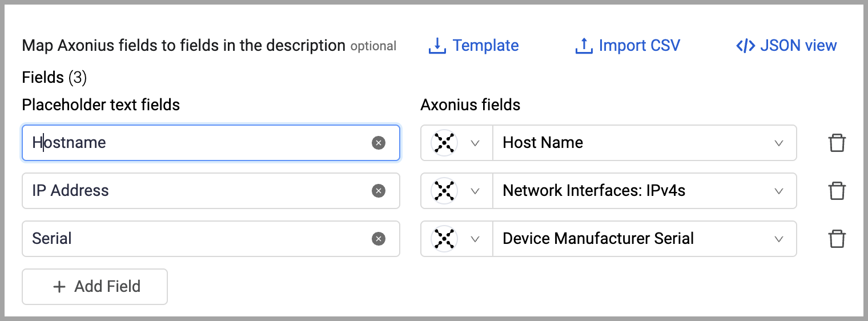Expand the Host Name field dropdown
This screenshot has height=321, width=868.
(x=644, y=143)
